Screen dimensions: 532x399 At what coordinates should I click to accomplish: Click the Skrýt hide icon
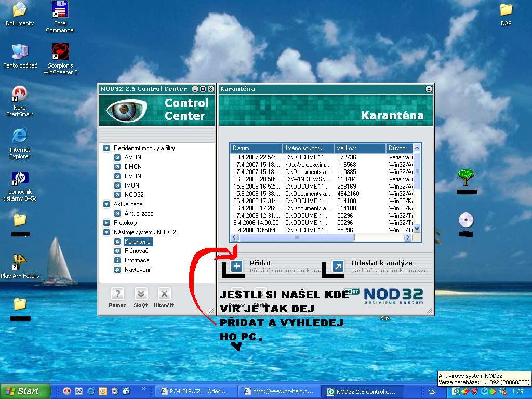(x=140, y=295)
